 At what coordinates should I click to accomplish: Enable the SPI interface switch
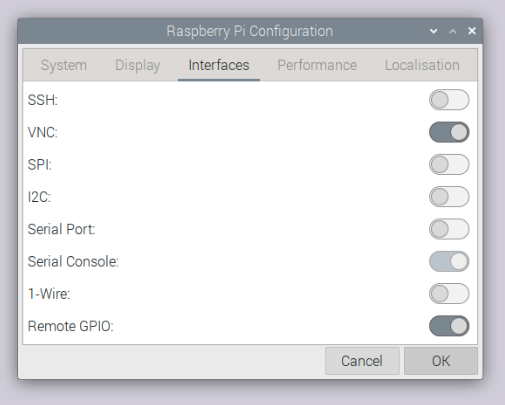(x=449, y=164)
